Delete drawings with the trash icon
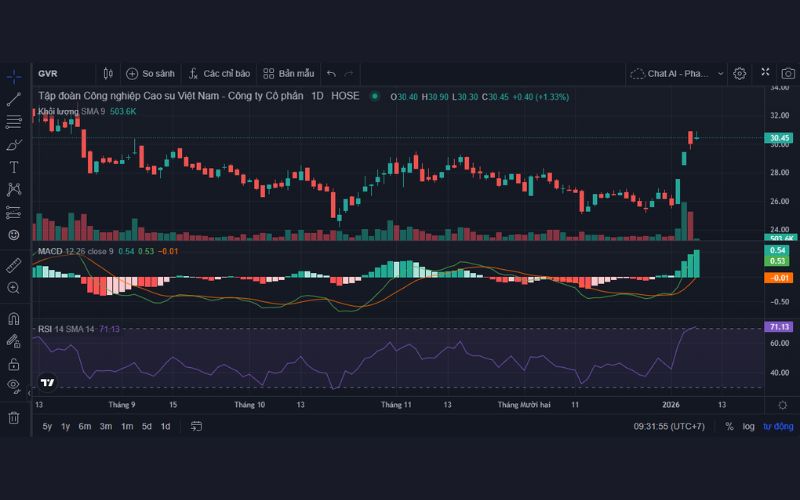The image size is (800, 500). click(x=14, y=417)
